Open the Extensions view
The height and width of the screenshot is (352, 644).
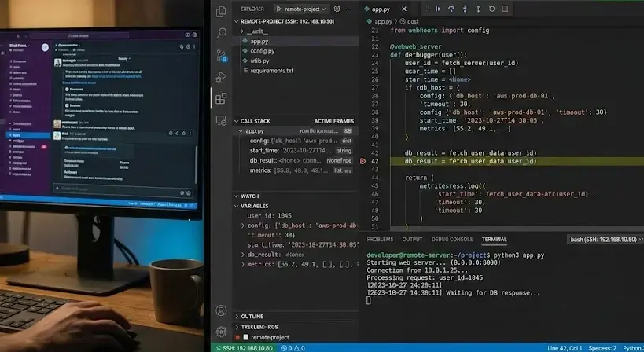click(222, 99)
